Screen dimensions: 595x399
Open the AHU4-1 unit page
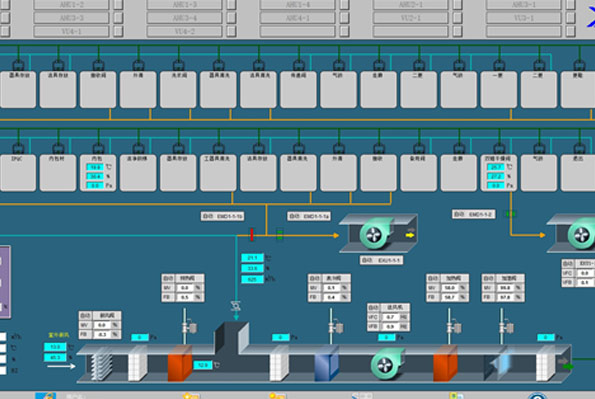tap(298, 18)
